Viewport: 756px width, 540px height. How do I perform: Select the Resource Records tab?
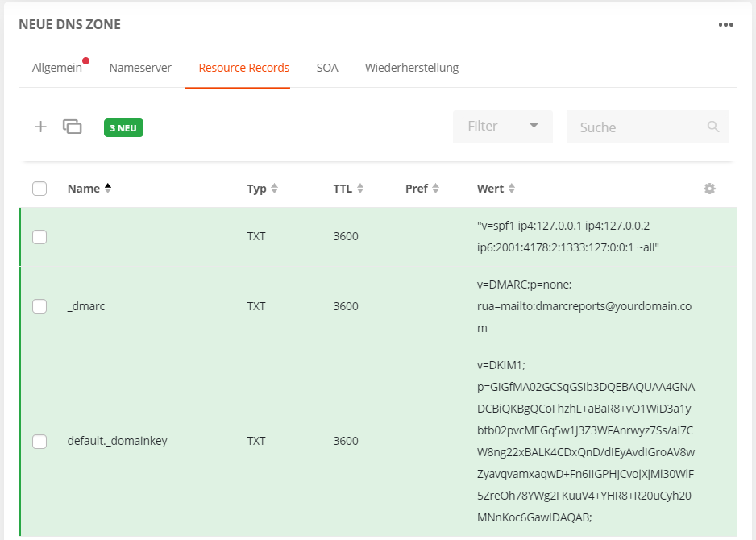pos(244,68)
